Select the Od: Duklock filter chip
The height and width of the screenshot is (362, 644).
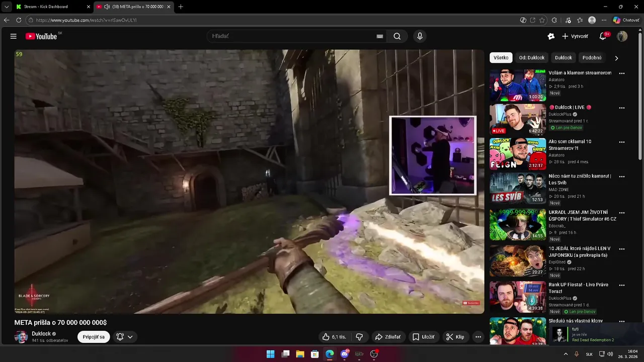532,58
